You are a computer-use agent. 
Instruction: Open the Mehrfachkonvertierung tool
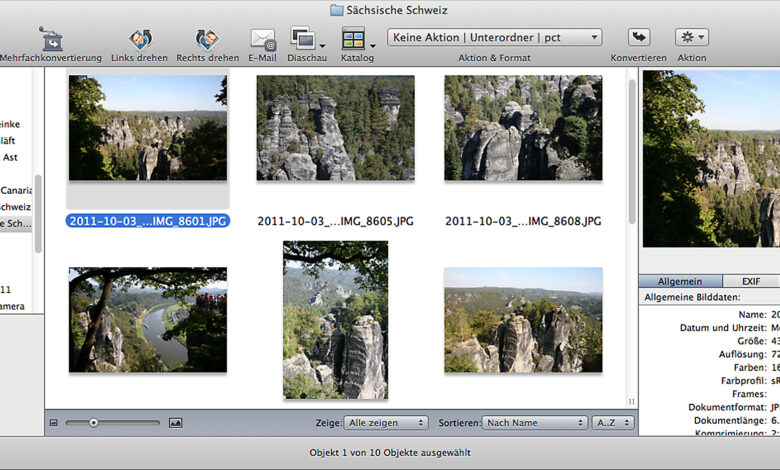pyautogui.click(x=51, y=39)
